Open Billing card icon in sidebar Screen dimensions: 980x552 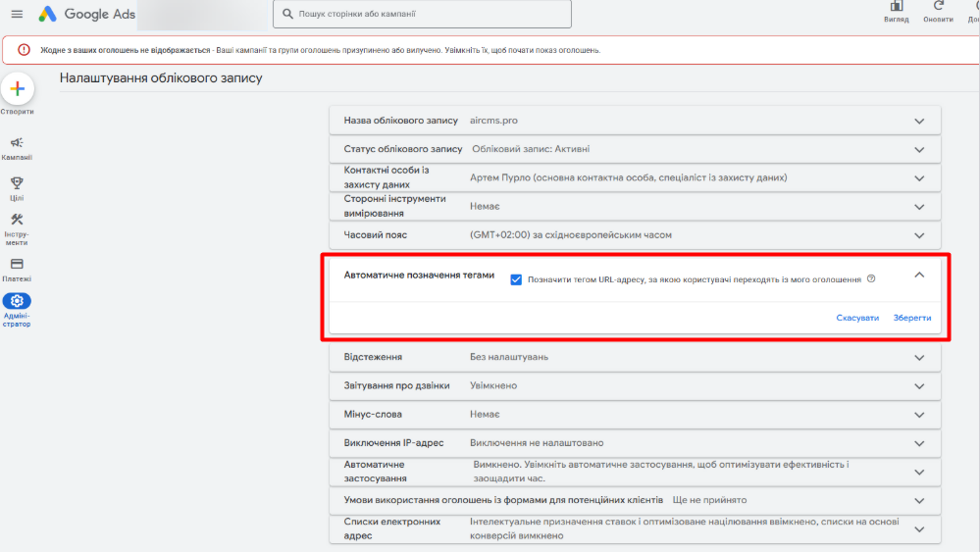point(17,265)
